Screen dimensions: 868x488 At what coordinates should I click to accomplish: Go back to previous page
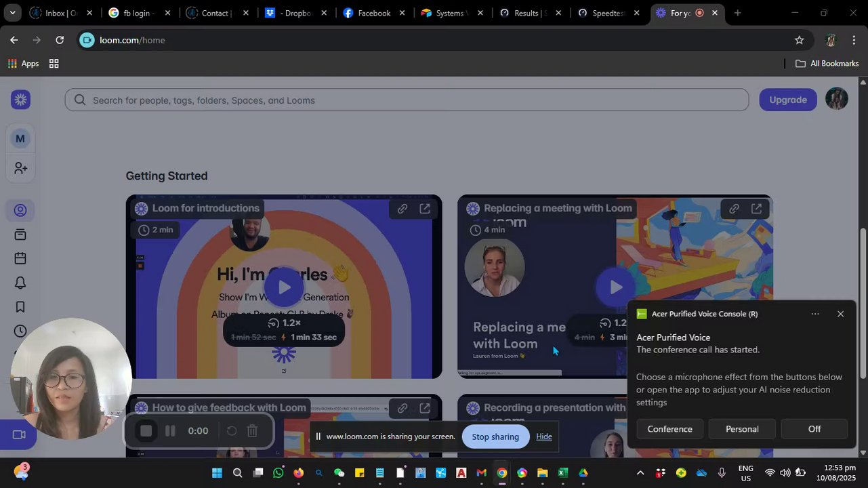14,40
